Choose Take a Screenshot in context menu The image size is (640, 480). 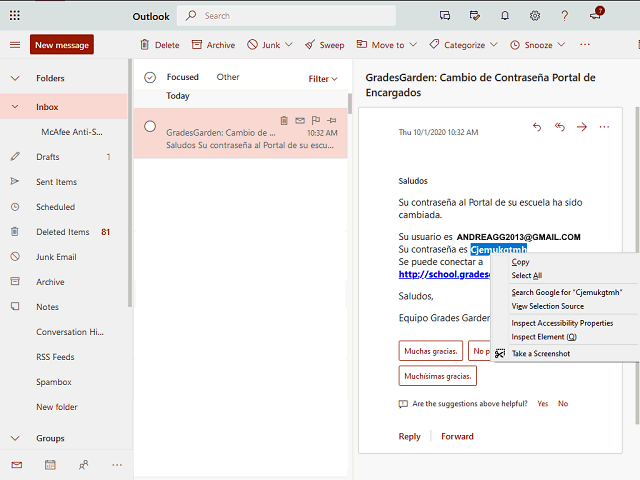[541, 353]
